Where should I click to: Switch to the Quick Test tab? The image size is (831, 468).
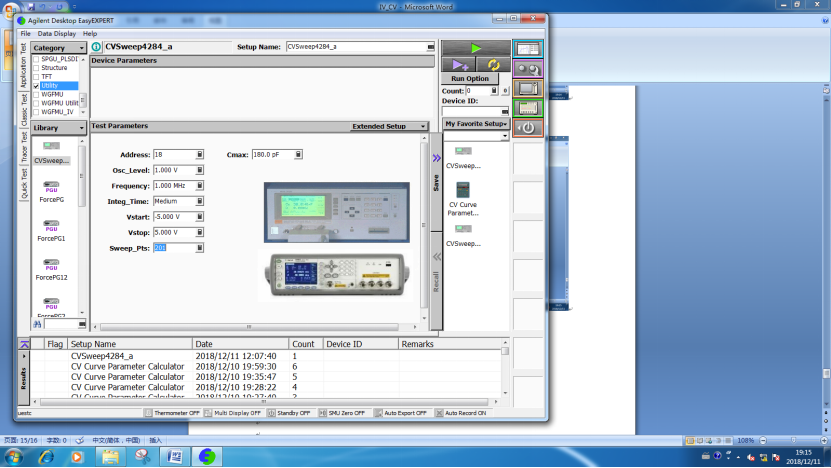pyautogui.click(x=24, y=183)
